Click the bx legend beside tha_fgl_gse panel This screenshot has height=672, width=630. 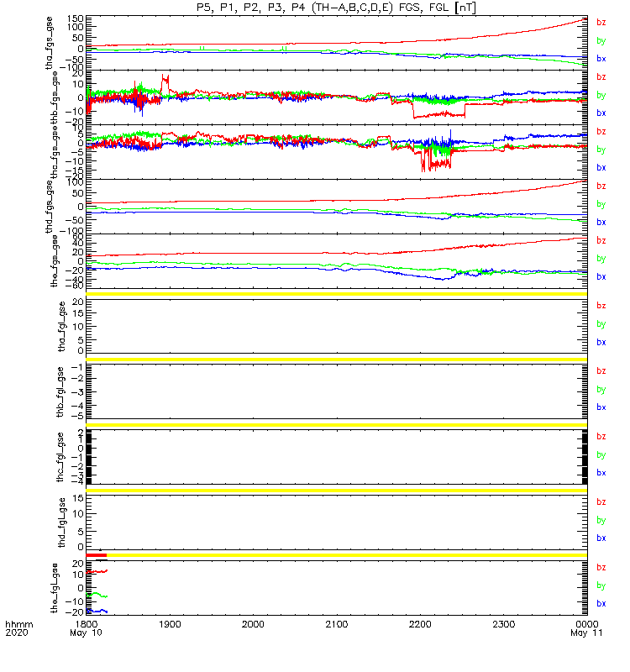(601, 342)
